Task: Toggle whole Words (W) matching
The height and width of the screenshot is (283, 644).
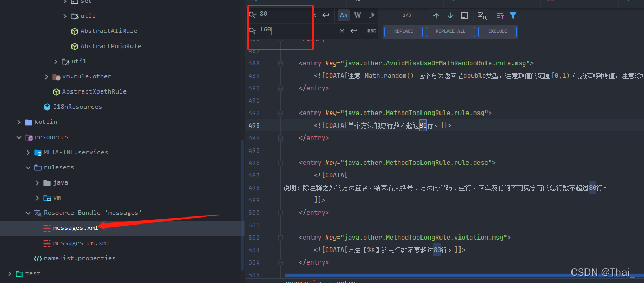Action: [x=358, y=15]
